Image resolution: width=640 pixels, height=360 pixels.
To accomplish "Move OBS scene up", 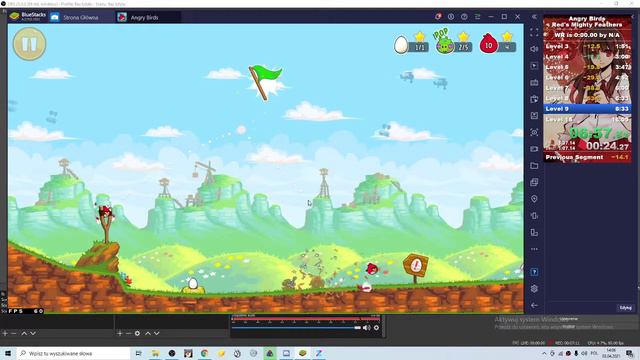I will coord(24,333).
